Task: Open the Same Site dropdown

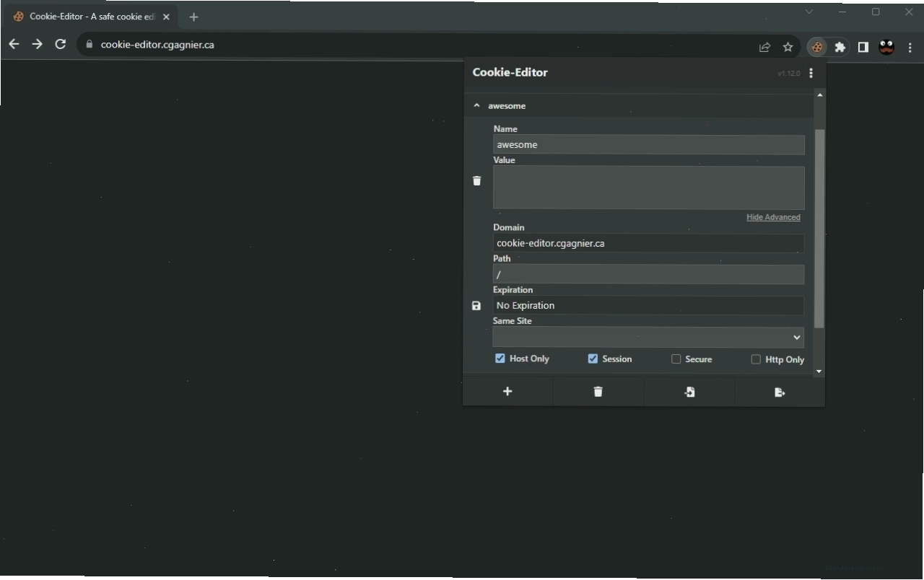Action: tap(648, 337)
